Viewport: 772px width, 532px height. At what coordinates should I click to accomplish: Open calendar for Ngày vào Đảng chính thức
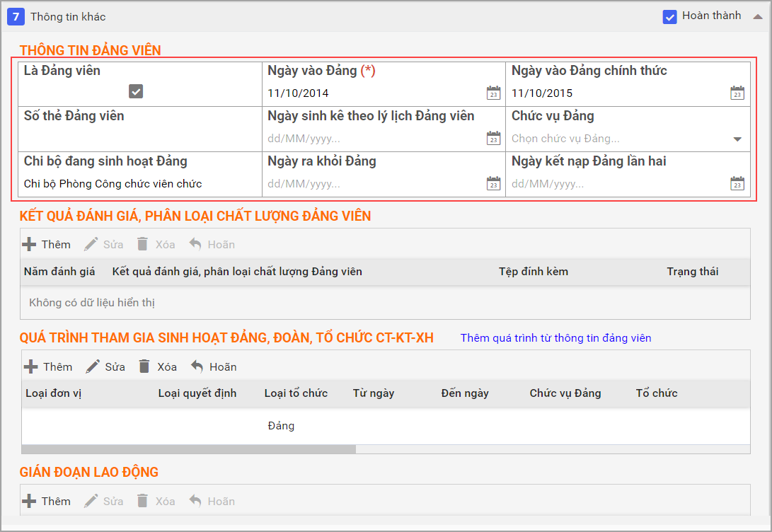pos(737,93)
